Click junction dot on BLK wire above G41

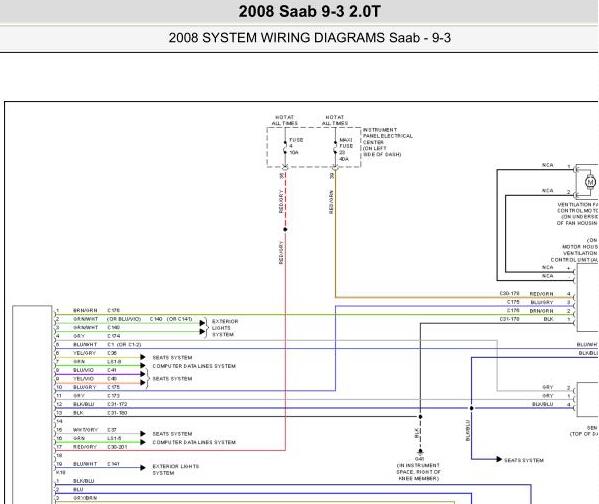[x=420, y=417]
